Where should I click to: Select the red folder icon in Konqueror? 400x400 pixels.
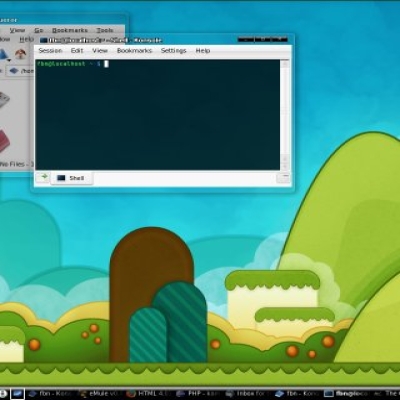[4, 141]
